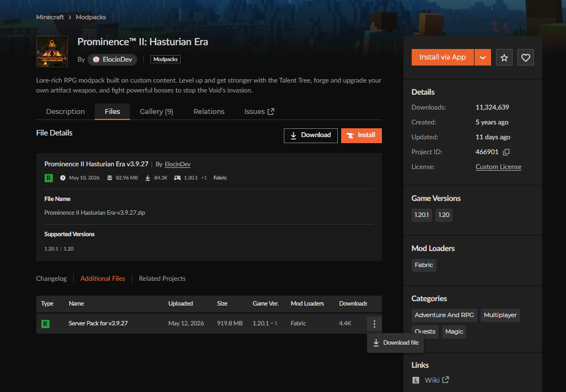The width and height of the screenshot is (566, 392).
Task: Click the 4.4K downloads cell
Action: click(345, 324)
